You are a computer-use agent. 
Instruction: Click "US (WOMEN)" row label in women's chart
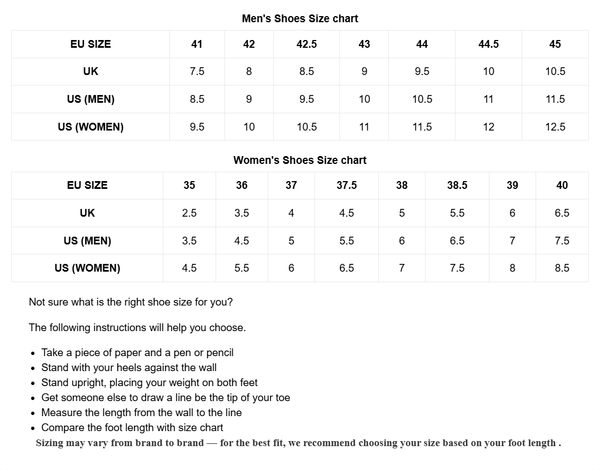click(87, 268)
